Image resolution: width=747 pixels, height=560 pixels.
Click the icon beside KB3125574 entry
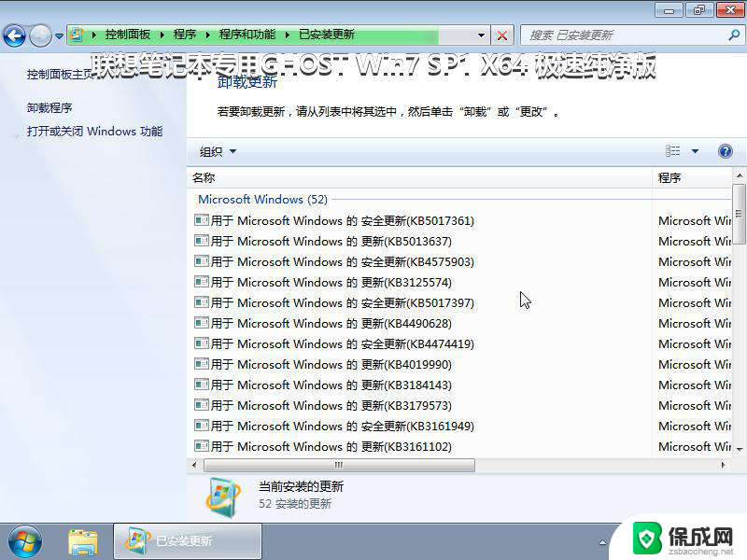[202, 282]
